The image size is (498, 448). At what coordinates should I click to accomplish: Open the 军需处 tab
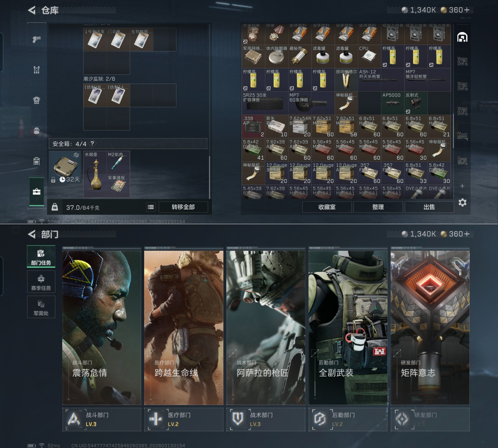point(41,307)
